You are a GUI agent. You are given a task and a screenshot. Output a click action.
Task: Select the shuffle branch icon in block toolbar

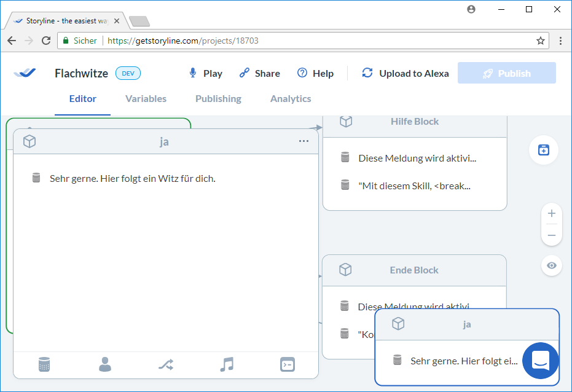pyautogui.click(x=166, y=364)
